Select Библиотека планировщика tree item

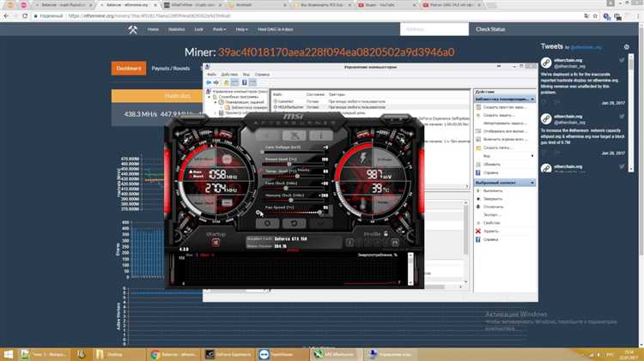[246, 107]
